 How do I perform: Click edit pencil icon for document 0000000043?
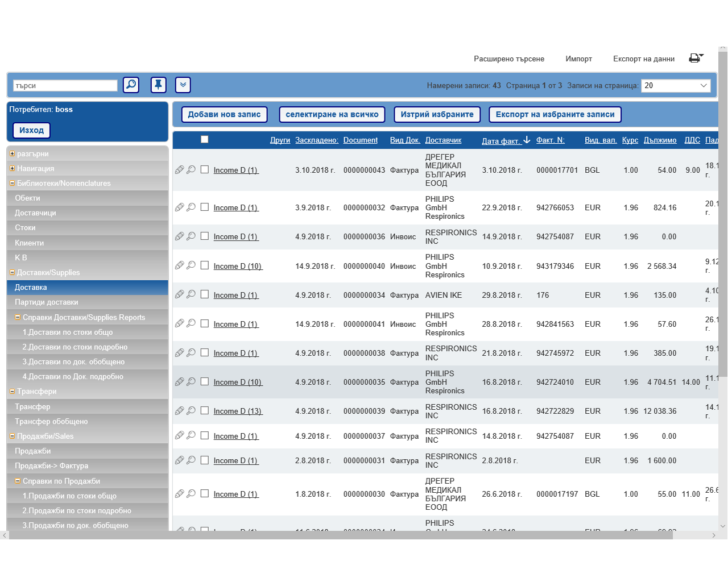(x=179, y=170)
